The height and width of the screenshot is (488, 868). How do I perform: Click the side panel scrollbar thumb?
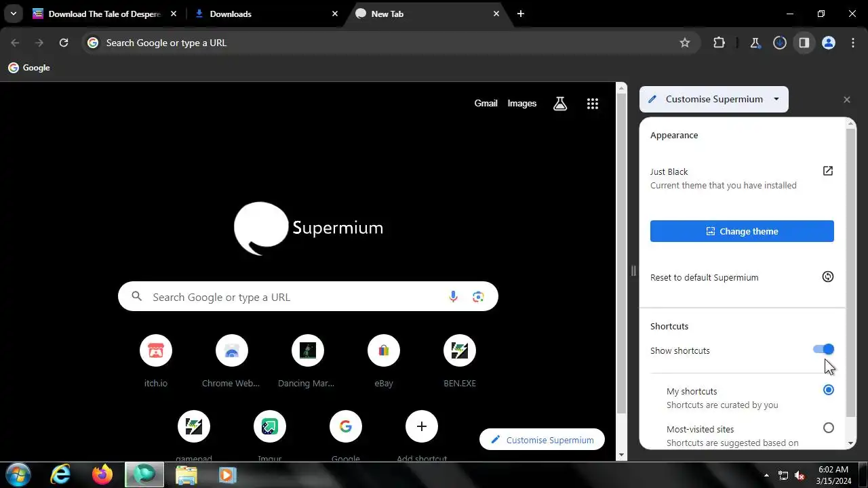pyautogui.click(x=851, y=271)
